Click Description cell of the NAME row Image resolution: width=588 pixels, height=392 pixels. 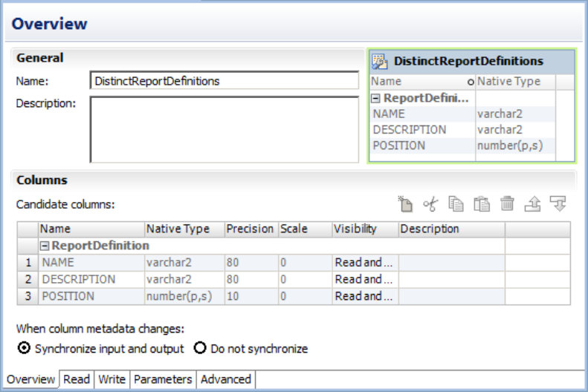pos(451,263)
